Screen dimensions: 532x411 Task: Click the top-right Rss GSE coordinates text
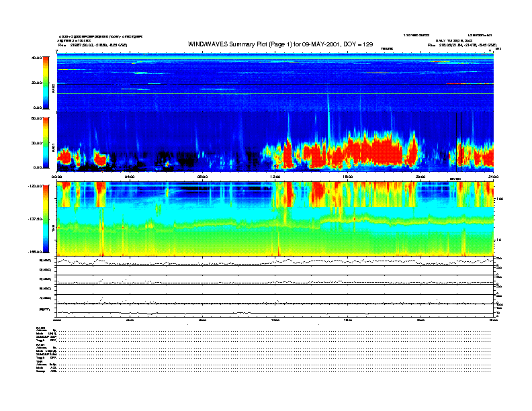[x=462, y=45]
